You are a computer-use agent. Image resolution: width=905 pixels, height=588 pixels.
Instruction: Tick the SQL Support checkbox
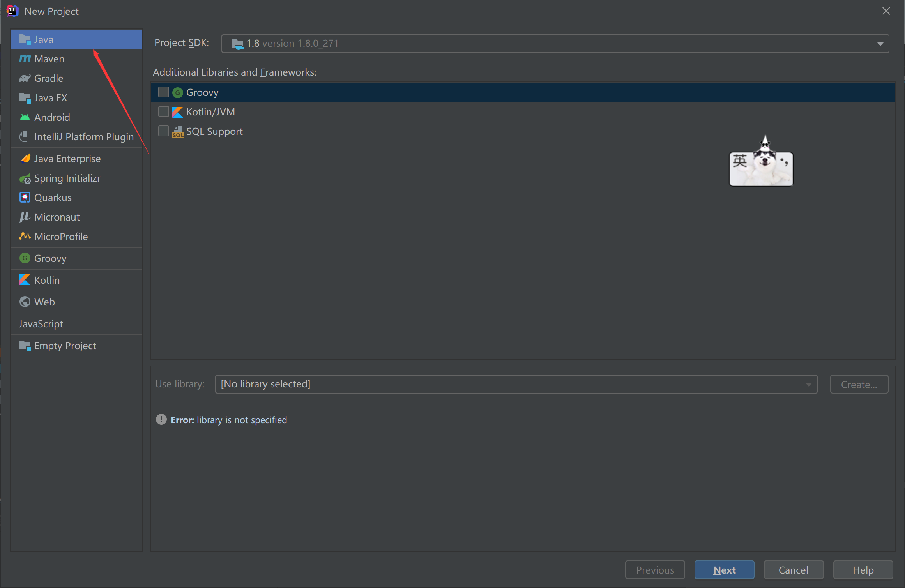[164, 131]
